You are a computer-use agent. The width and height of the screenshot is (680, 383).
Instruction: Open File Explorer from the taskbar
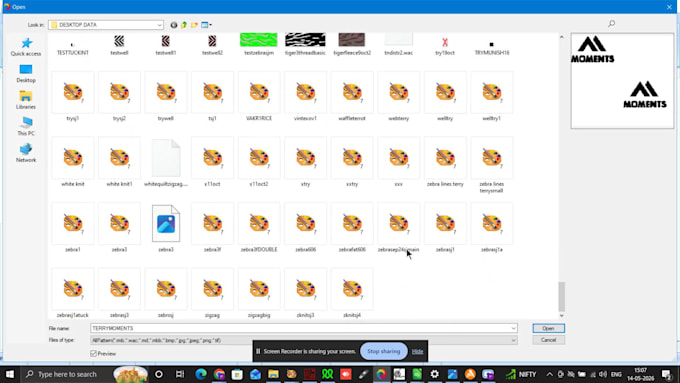273,374
